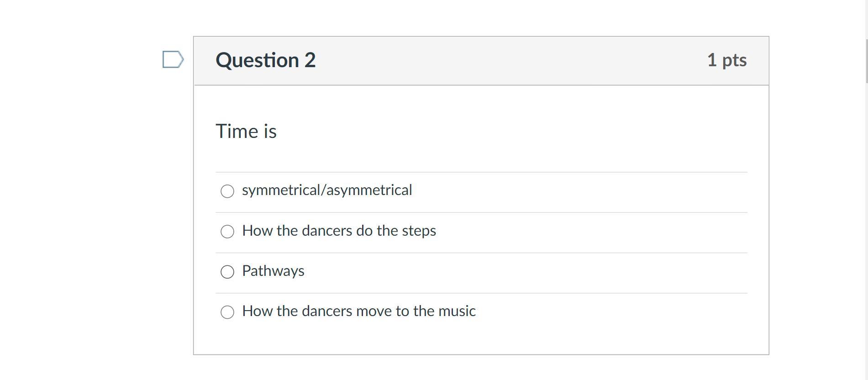The image size is (868, 380).
Task: Click the "Pathways" answer label text
Action: [273, 271]
